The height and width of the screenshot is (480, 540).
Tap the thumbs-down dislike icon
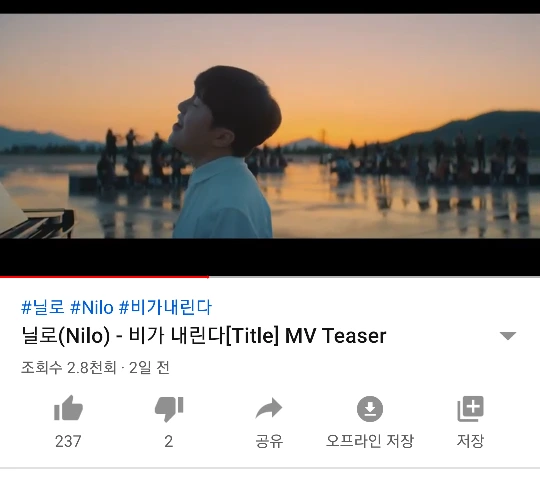169,409
